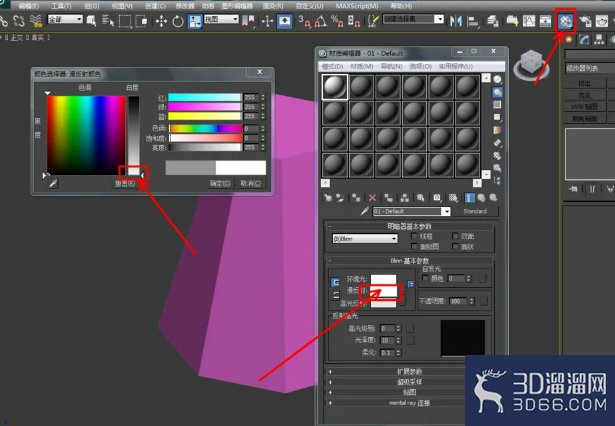Open the 工具(T) main menu

tap(61, 6)
